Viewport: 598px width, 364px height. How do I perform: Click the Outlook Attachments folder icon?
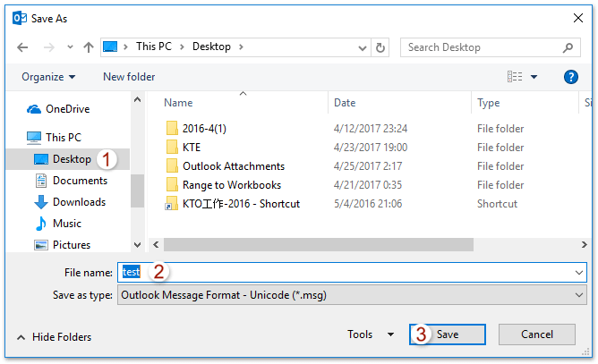coord(172,165)
